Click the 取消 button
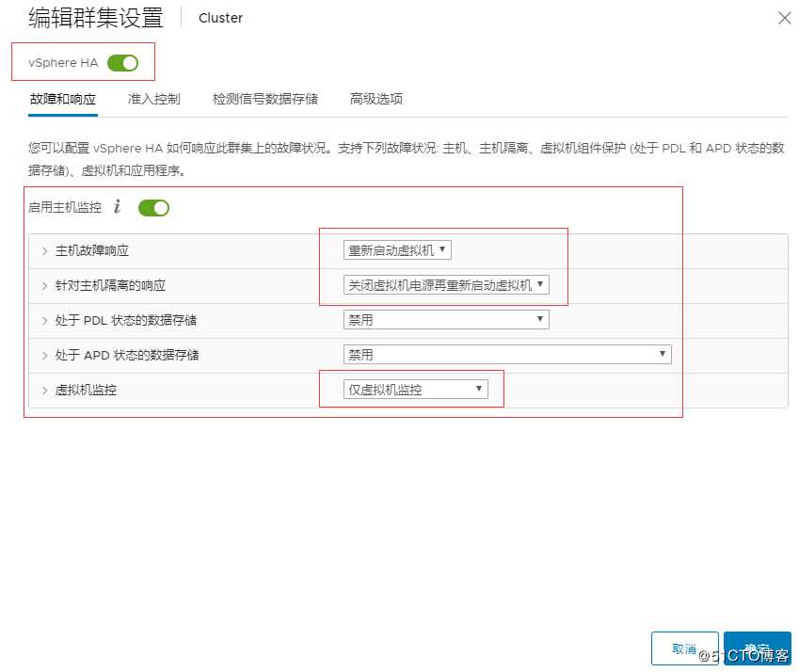 click(x=684, y=648)
